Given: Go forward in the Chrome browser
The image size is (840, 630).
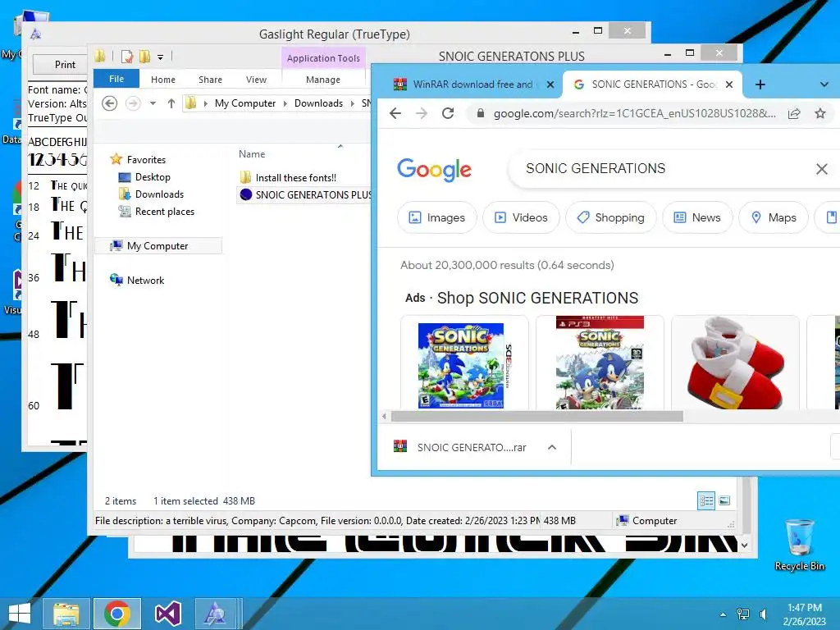Looking at the screenshot, I should pos(422,113).
